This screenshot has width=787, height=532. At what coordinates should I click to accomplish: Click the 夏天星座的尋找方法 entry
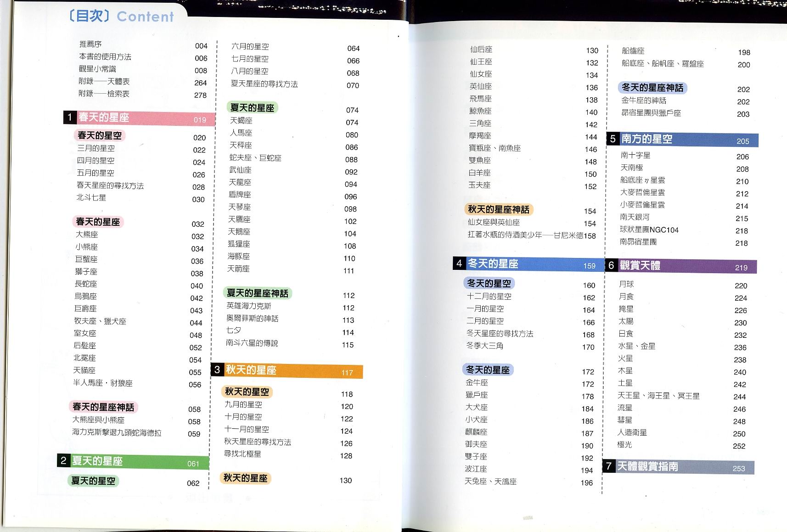pyautogui.click(x=264, y=84)
